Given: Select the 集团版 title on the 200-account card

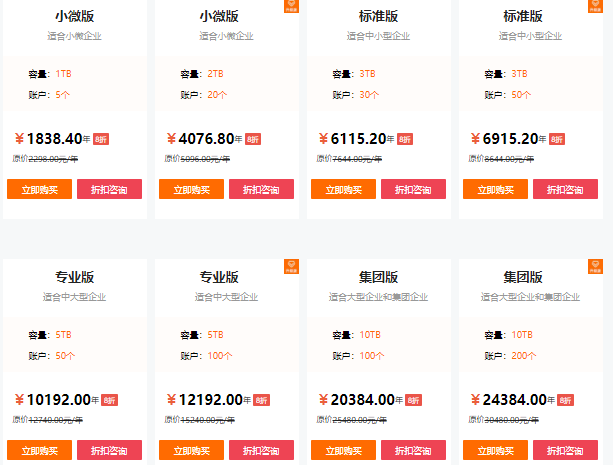Looking at the screenshot, I should tap(523, 277).
